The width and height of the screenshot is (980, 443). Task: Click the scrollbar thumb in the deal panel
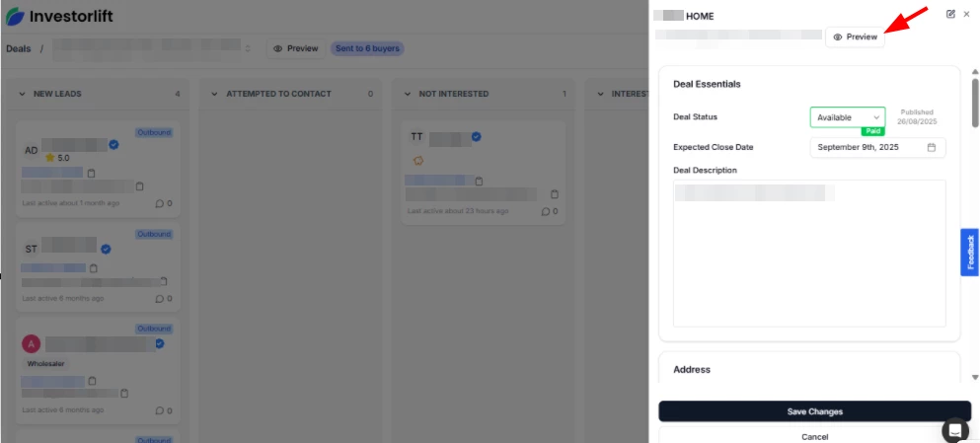(974, 103)
